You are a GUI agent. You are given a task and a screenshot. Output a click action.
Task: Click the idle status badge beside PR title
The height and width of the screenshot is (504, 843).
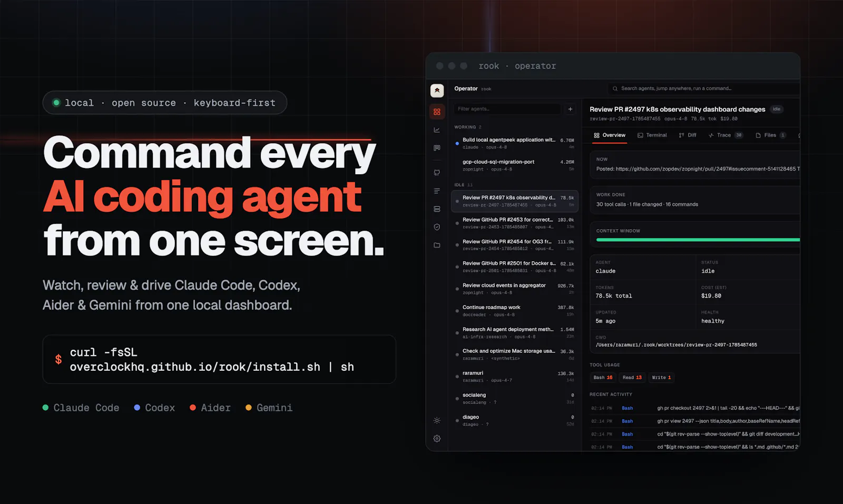click(x=777, y=109)
